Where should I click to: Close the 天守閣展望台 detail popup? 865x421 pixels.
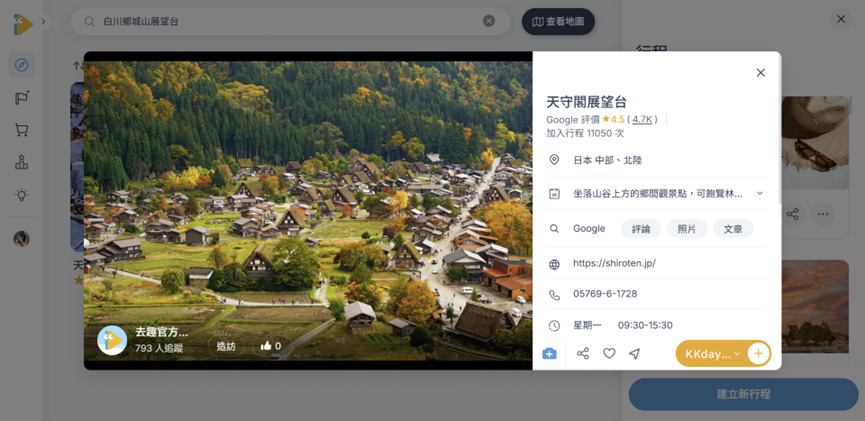pyautogui.click(x=761, y=73)
